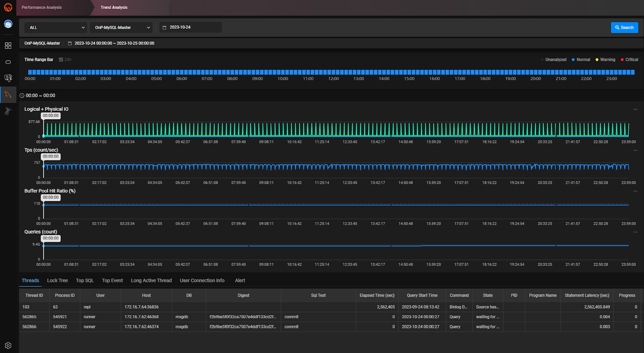Expand the OnP-MySQL-Master instance dropdown
The width and height of the screenshot is (644, 353).
click(x=121, y=27)
